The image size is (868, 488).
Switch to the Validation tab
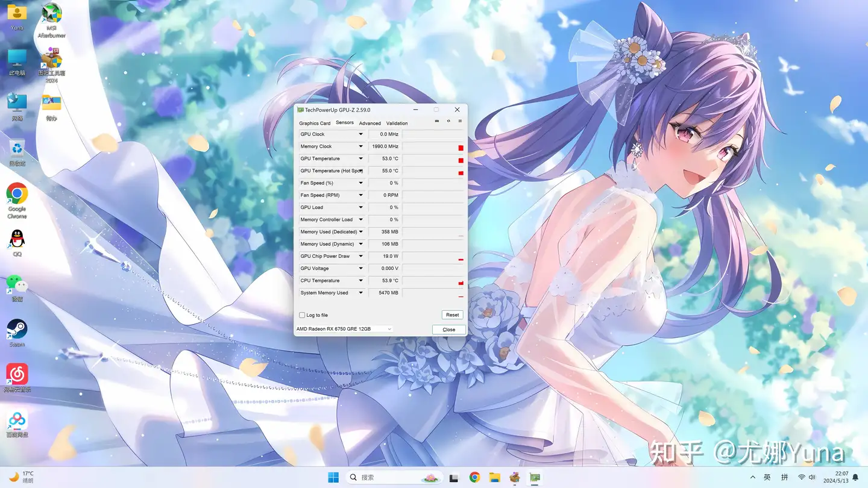point(397,123)
